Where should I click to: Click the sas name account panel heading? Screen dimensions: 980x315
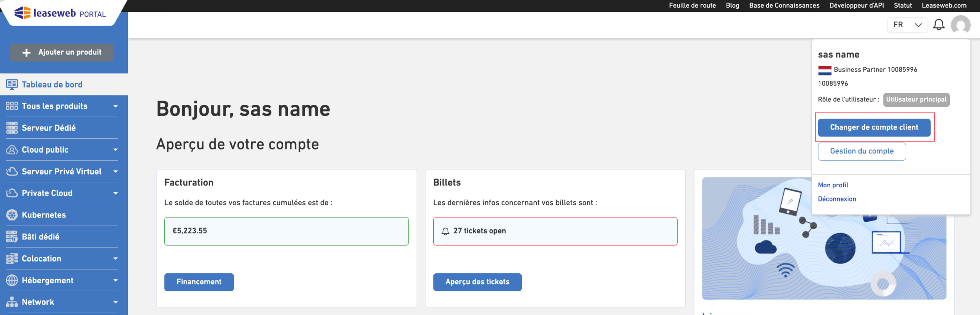pos(838,55)
